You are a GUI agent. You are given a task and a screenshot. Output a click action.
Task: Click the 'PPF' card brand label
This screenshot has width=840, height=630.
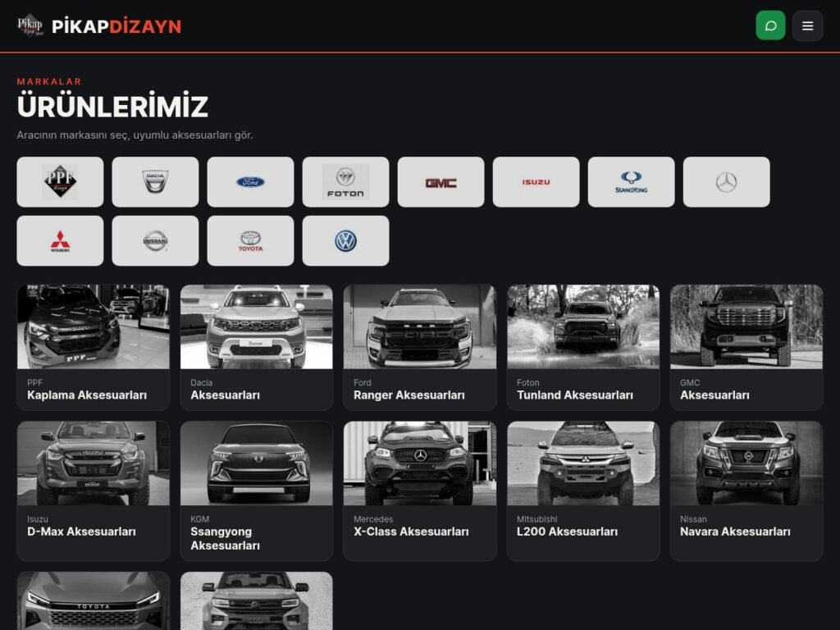(x=34, y=382)
